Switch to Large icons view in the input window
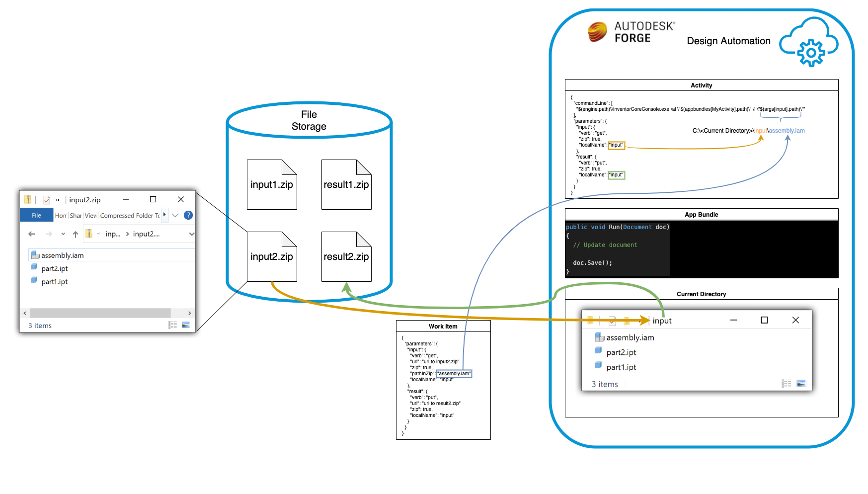Image resolution: width=868 pixels, height=494 pixels. click(801, 383)
